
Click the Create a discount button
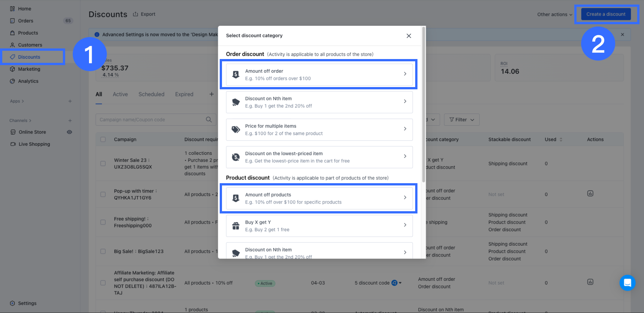coord(606,14)
